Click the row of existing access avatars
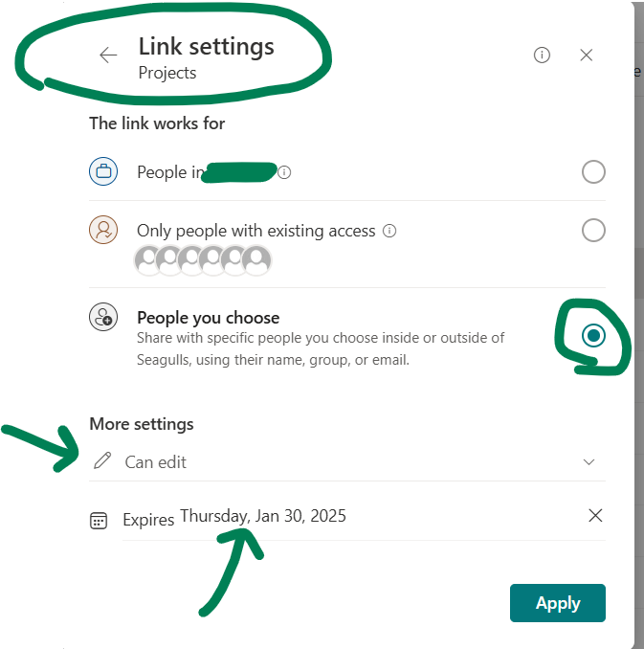644x649 pixels. [203, 260]
